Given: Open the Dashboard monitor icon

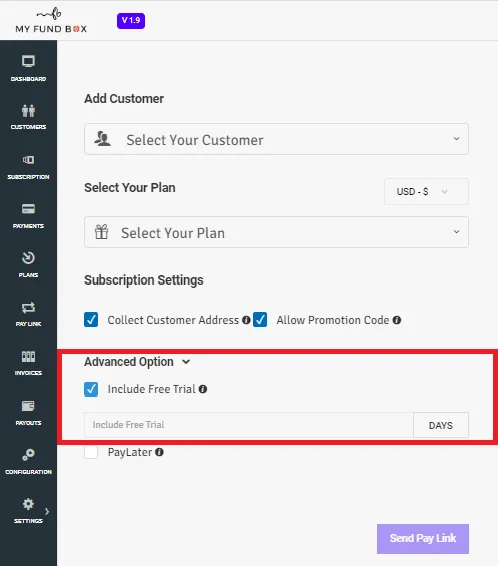Looking at the screenshot, I should [x=28, y=62].
